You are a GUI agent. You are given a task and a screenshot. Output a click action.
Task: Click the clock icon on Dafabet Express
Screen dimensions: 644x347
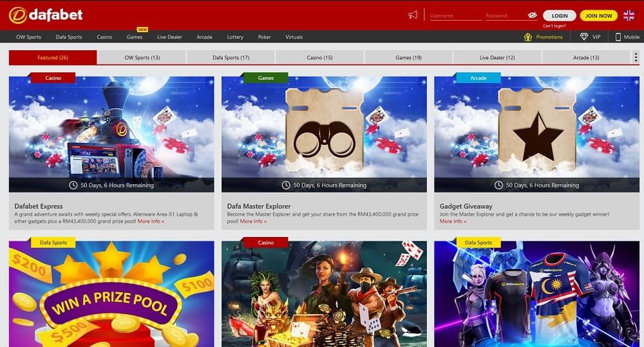tap(73, 185)
